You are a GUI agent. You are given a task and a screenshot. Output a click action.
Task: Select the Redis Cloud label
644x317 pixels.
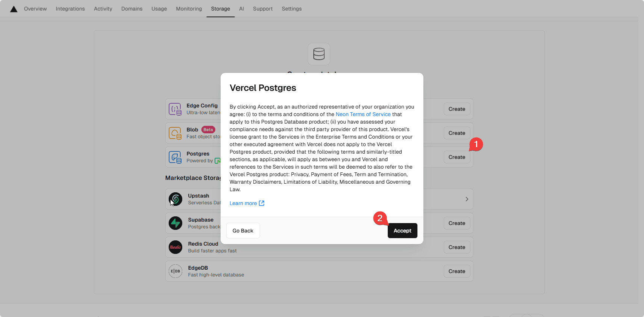pos(203,244)
